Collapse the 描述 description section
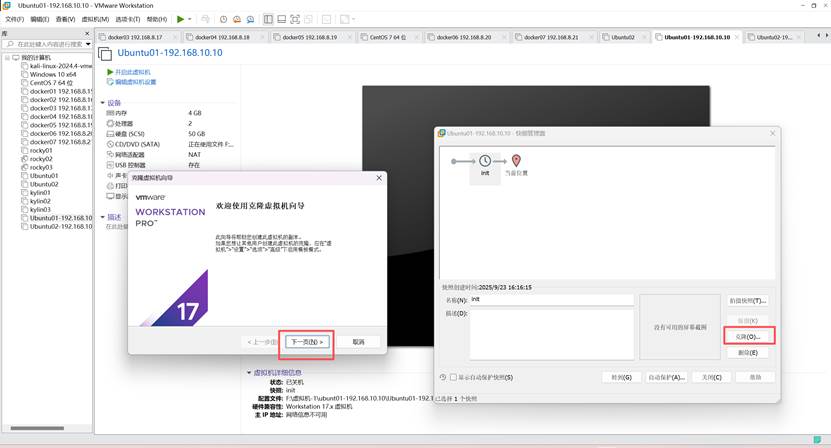 103,217
